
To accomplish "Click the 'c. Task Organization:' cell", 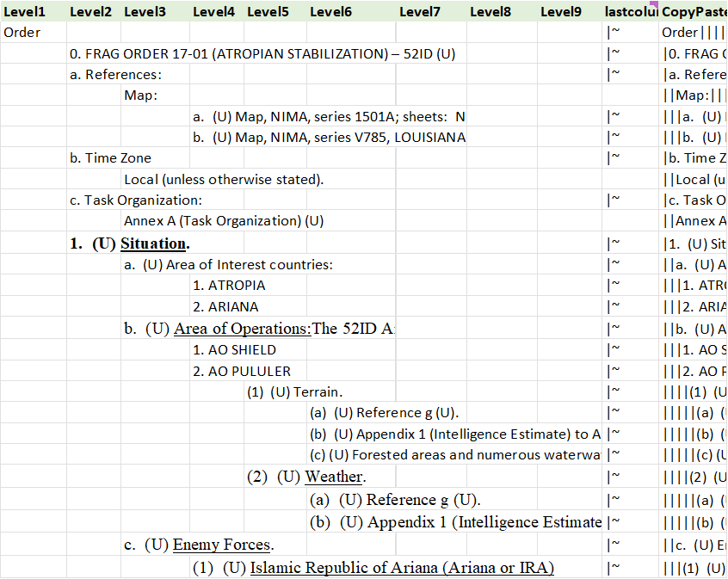I will 136,200.
